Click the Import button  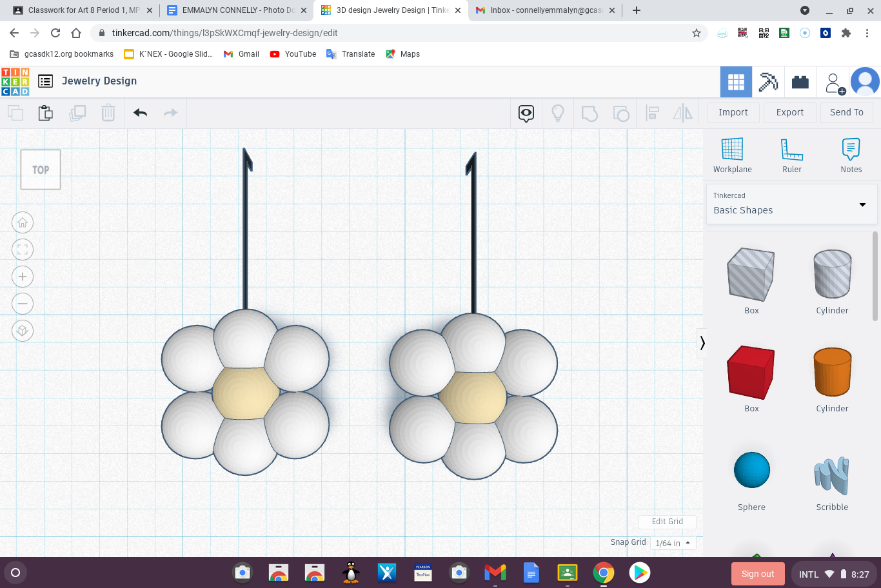(x=733, y=112)
